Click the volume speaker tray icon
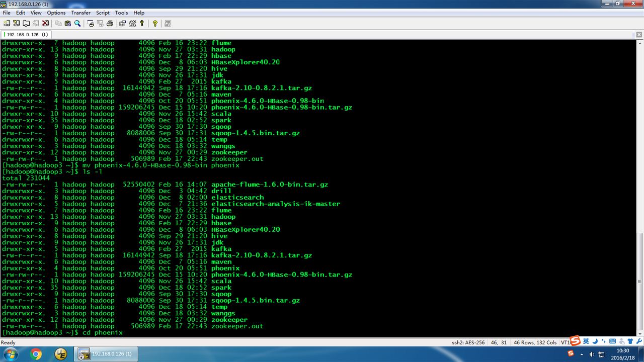Viewport: 644px width, 362px height. [x=592, y=354]
